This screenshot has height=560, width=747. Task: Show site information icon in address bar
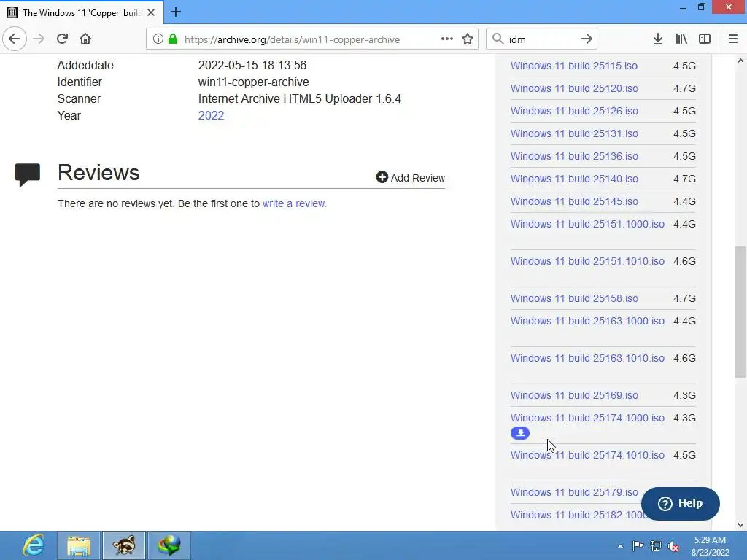point(158,39)
